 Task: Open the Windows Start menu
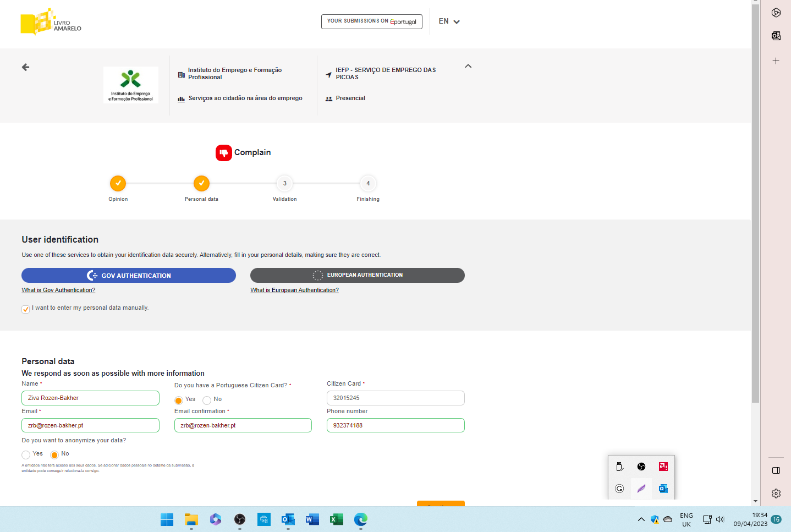(x=167, y=519)
